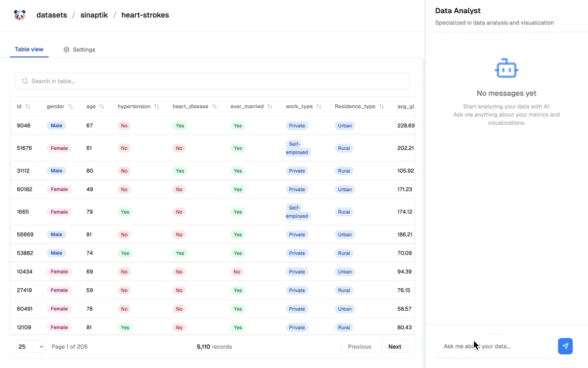Sort by work_type column arrows
Image resolution: width=588 pixels, height=368 pixels.
click(x=318, y=106)
